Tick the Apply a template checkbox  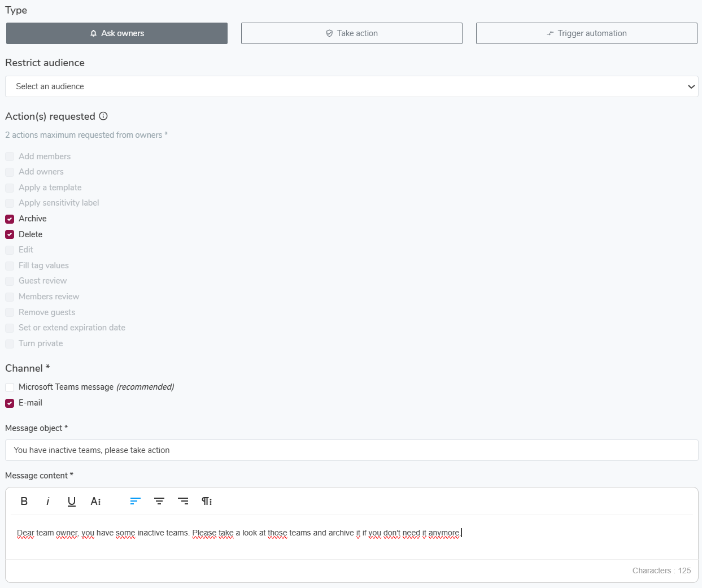tap(10, 188)
